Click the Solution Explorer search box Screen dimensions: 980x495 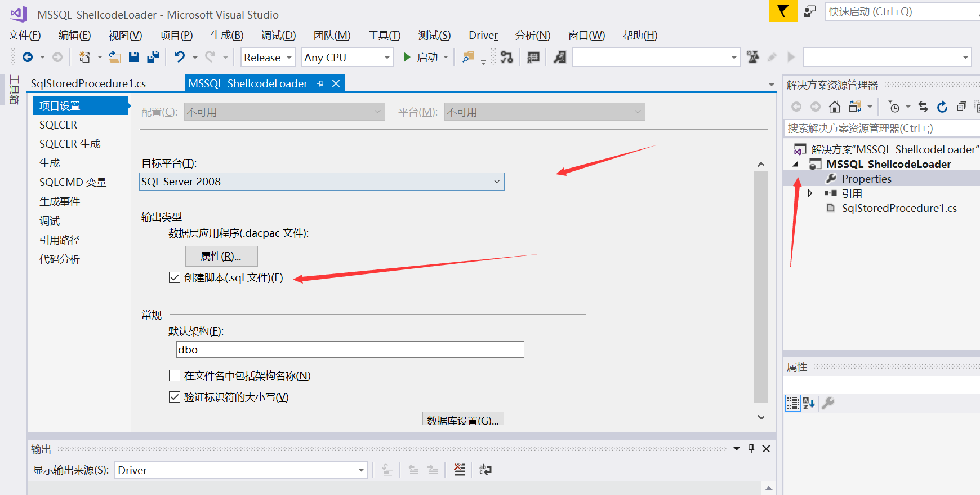point(882,128)
